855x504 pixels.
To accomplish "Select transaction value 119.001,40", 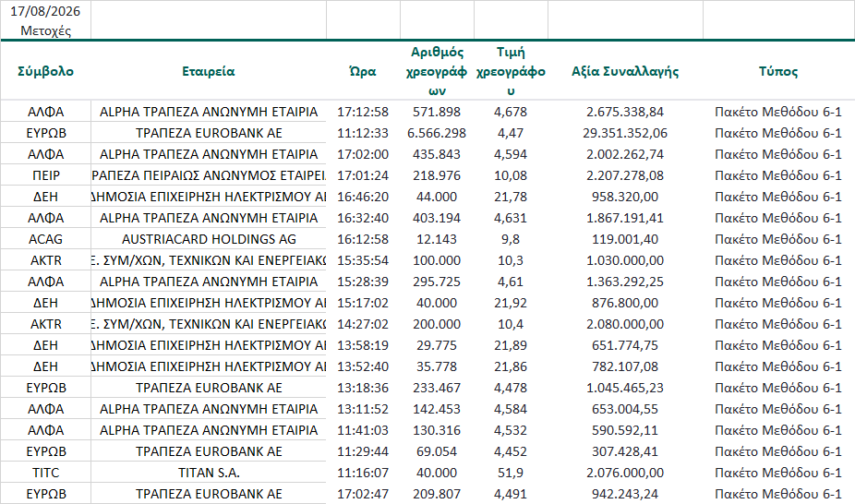I will [x=625, y=239].
